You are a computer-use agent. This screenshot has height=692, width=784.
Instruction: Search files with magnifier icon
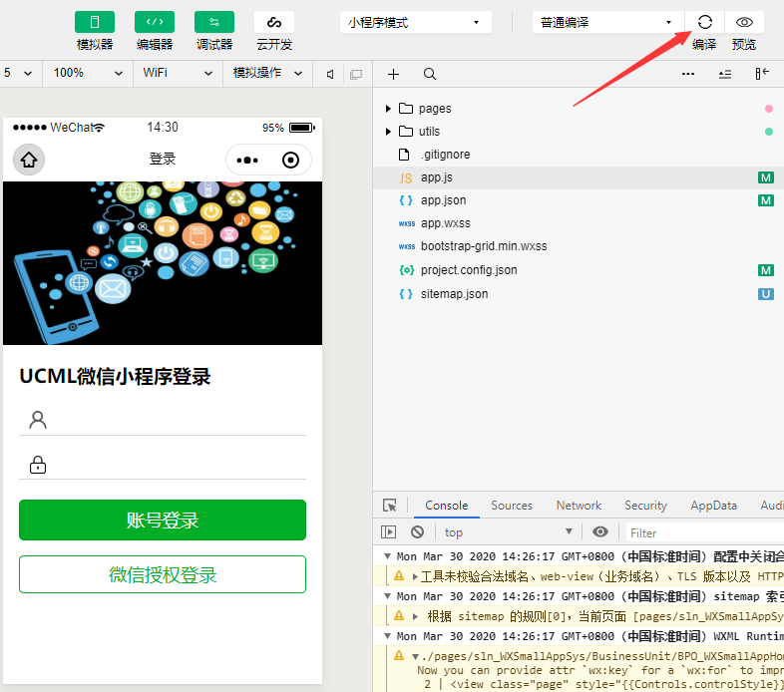point(430,74)
